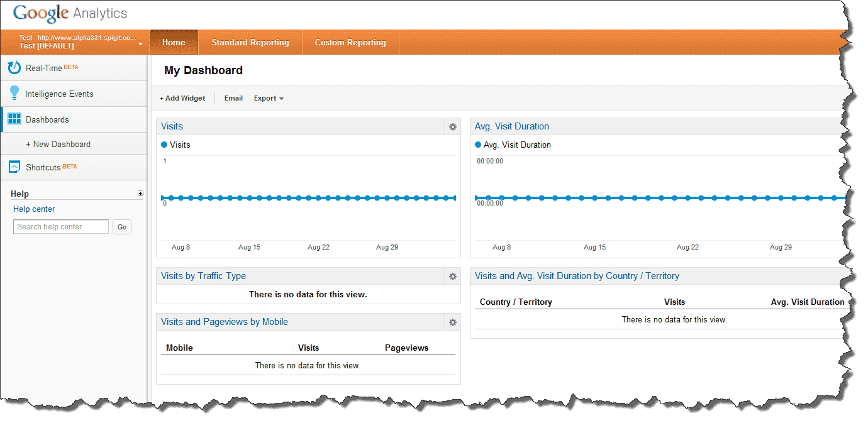Viewport: 868px width, 423px height.
Task: Switch to the Standard Reporting tab
Action: (250, 43)
